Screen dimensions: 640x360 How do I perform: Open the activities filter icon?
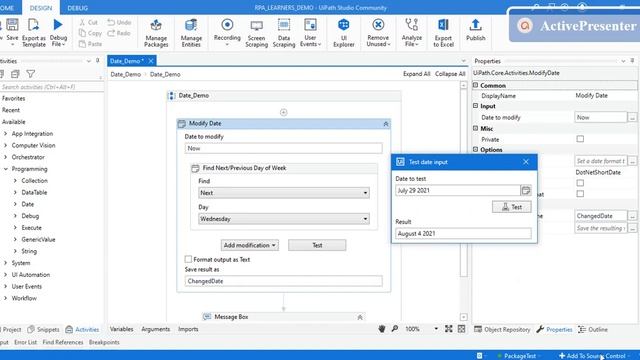coord(30,74)
